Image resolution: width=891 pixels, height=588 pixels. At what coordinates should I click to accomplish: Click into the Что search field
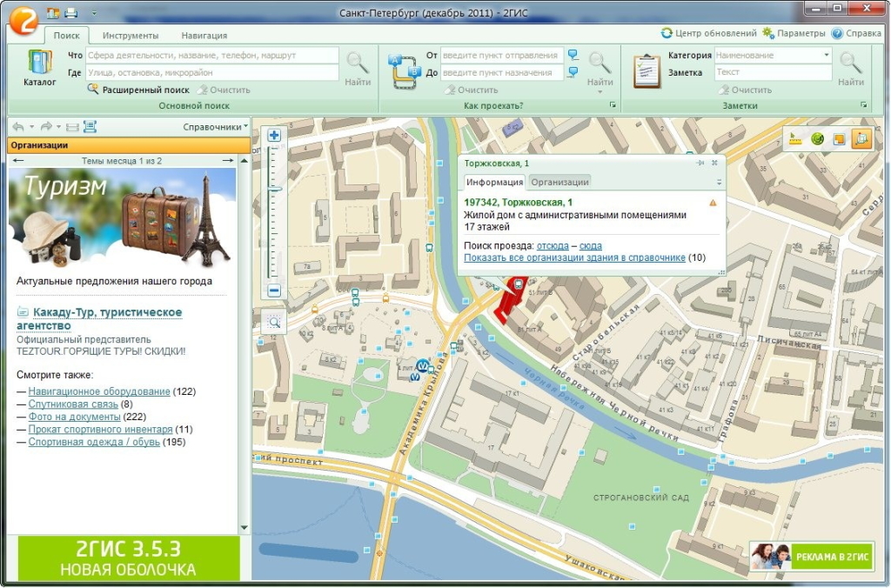[212, 55]
